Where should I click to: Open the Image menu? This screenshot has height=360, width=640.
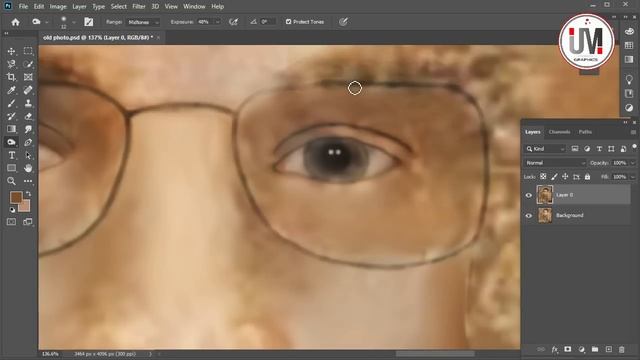pos(58,7)
